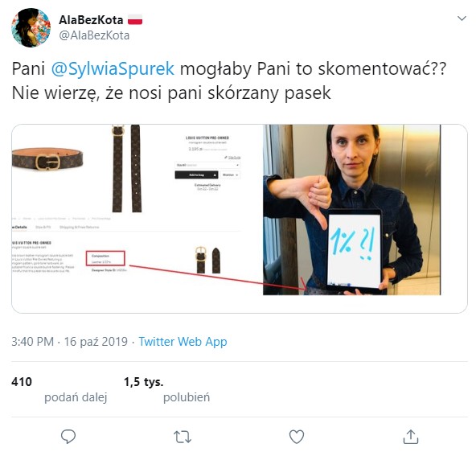View the 410 podań dalej retweets list
Screen dimensions: 476x456
(59, 389)
